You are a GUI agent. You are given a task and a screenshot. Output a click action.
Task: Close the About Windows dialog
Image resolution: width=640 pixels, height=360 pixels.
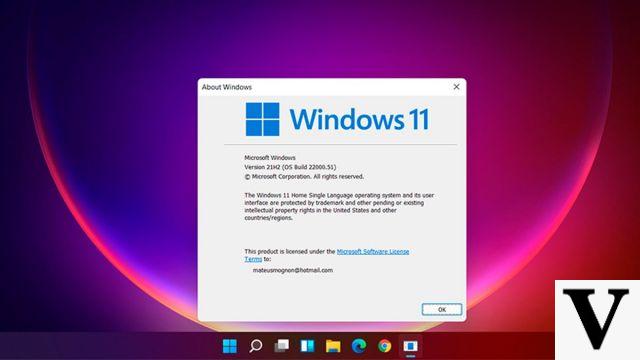click(456, 87)
